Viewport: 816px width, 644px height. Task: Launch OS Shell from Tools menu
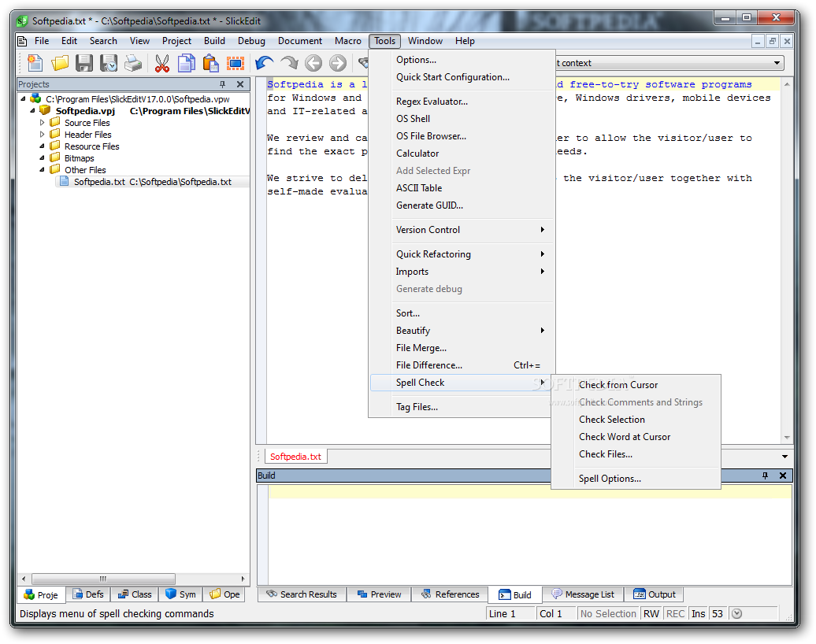click(462, 119)
